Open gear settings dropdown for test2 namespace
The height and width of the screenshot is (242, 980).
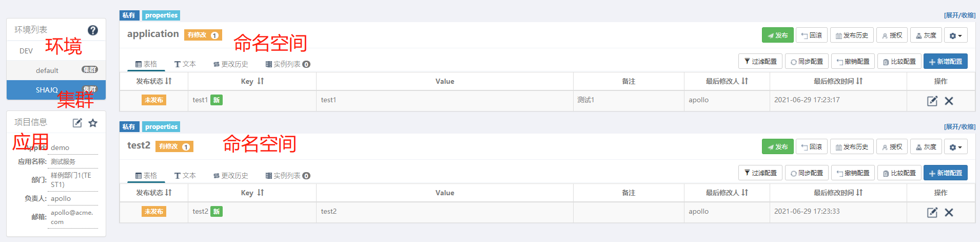click(955, 147)
